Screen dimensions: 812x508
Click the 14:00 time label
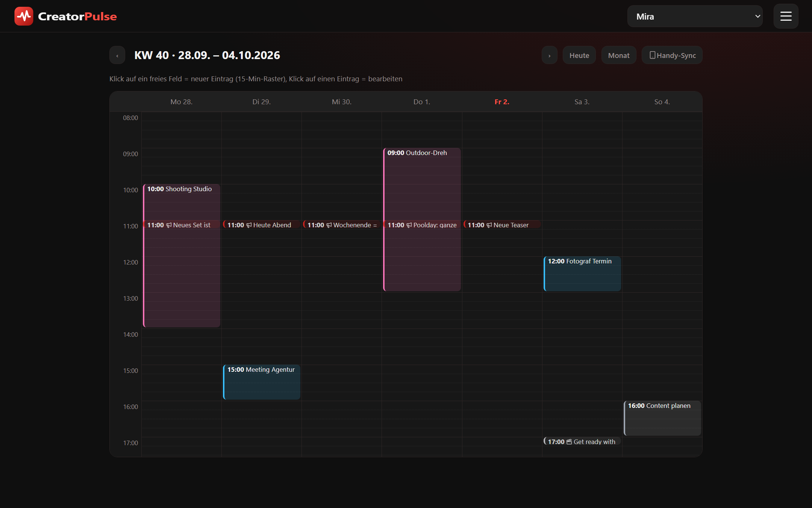(x=130, y=335)
